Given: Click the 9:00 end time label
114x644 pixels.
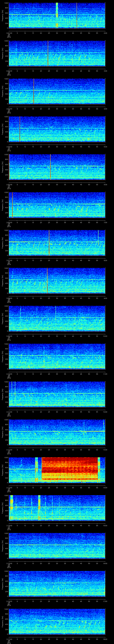Looking at the screenshot, I should point(105,298).
